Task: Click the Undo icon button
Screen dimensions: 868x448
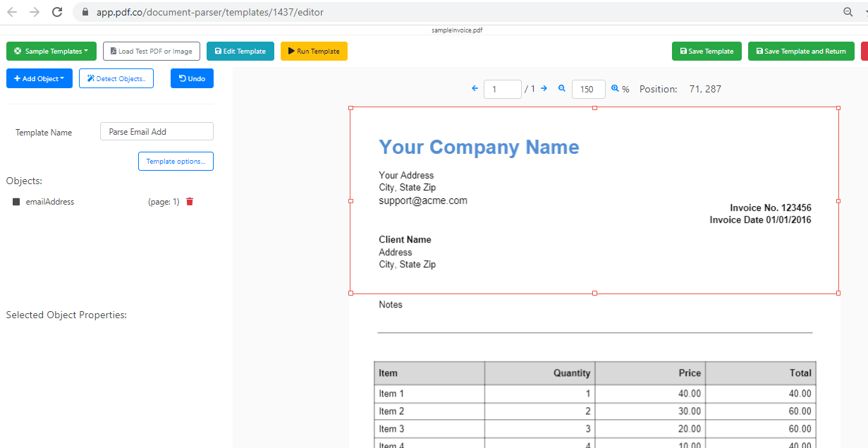Action: point(192,78)
